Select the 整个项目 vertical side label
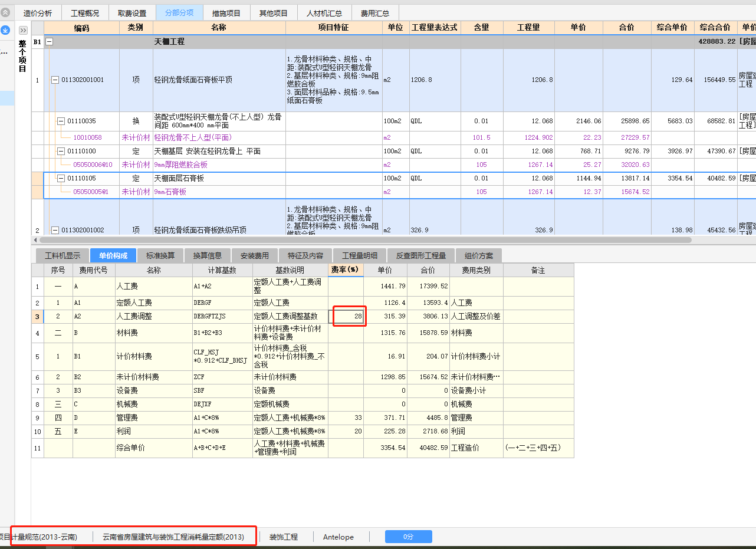The image size is (756, 549). [x=22, y=56]
